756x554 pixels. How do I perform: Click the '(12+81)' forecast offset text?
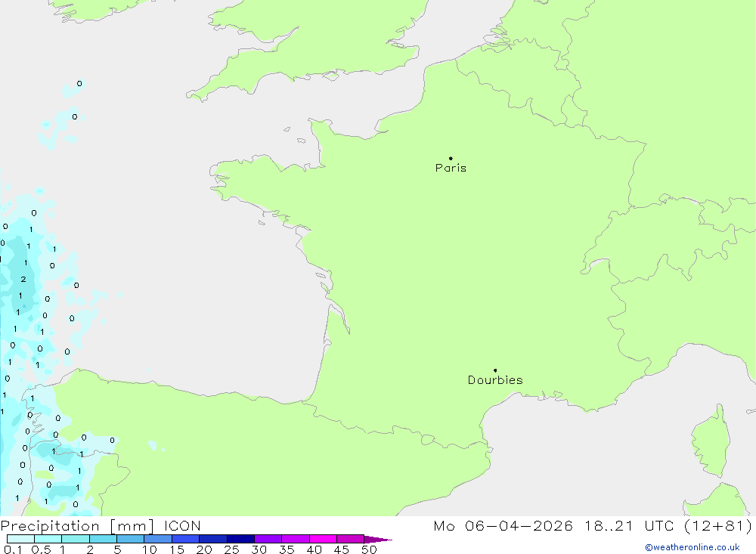point(718,526)
